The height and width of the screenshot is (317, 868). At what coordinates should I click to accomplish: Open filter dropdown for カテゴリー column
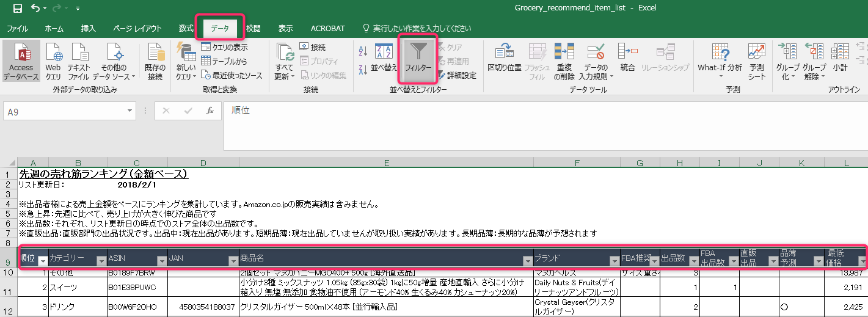tap(101, 261)
